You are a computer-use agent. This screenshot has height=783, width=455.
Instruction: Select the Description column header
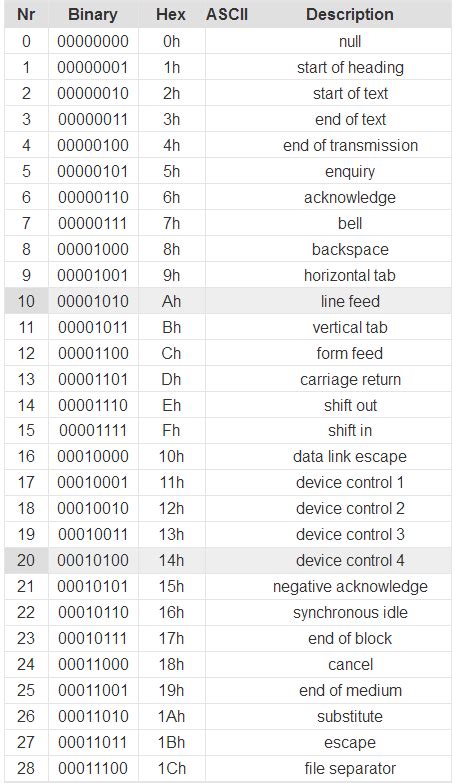(350, 14)
